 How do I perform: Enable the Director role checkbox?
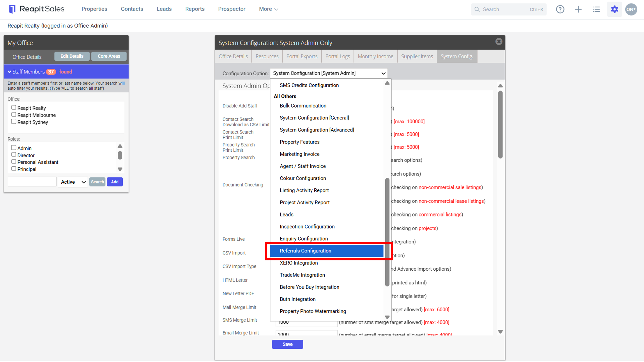click(x=13, y=155)
